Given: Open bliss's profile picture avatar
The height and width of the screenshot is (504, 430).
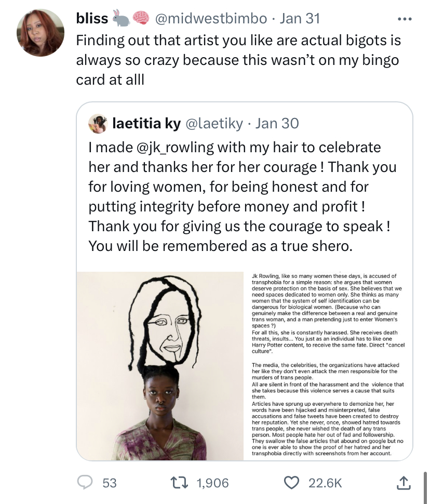Looking at the screenshot, I should click(41, 33).
